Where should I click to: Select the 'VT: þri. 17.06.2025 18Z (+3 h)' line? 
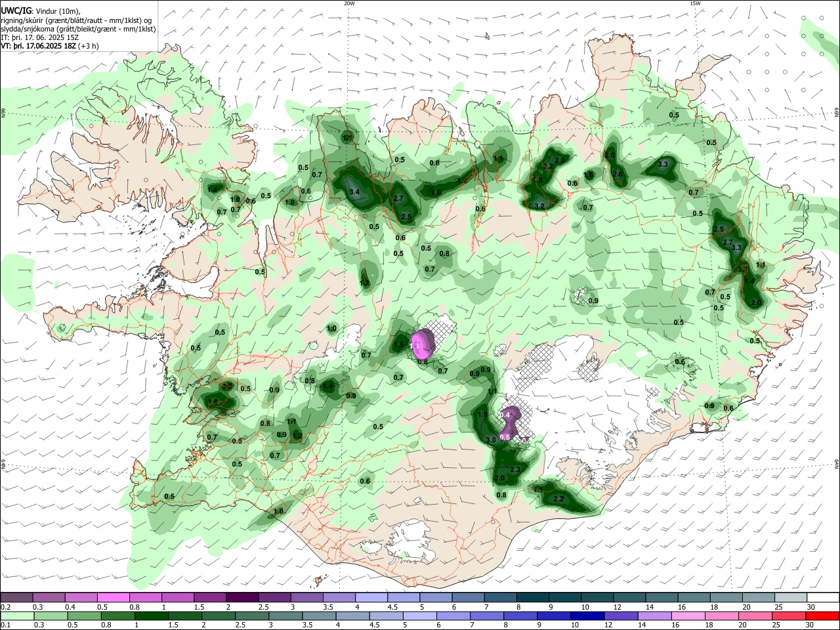(50, 46)
